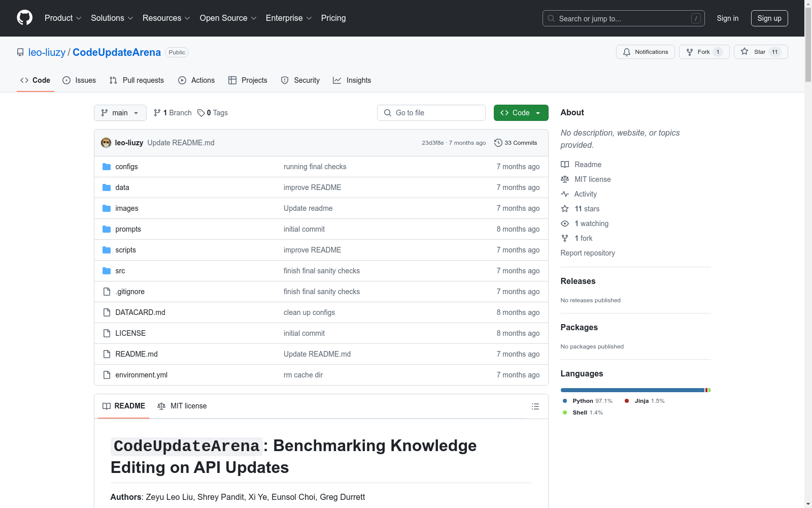Click the repository icon before leo-liuzy
The height and width of the screenshot is (508, 812).
[x=20, y=52]
